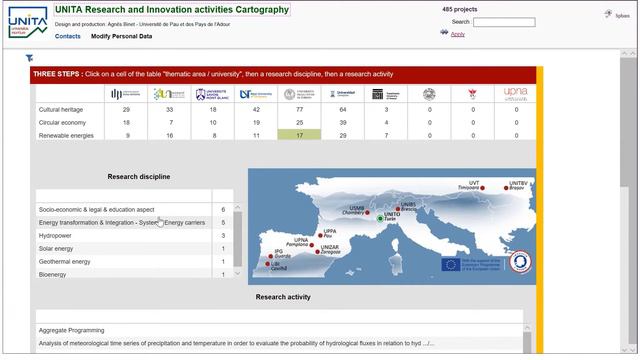
Task: Select the upna logo column header
Action: (516, 94)
